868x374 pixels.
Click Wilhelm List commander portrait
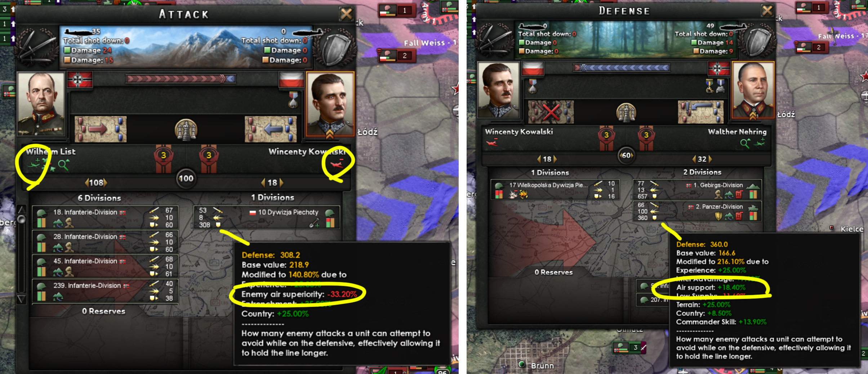point(41,103)
